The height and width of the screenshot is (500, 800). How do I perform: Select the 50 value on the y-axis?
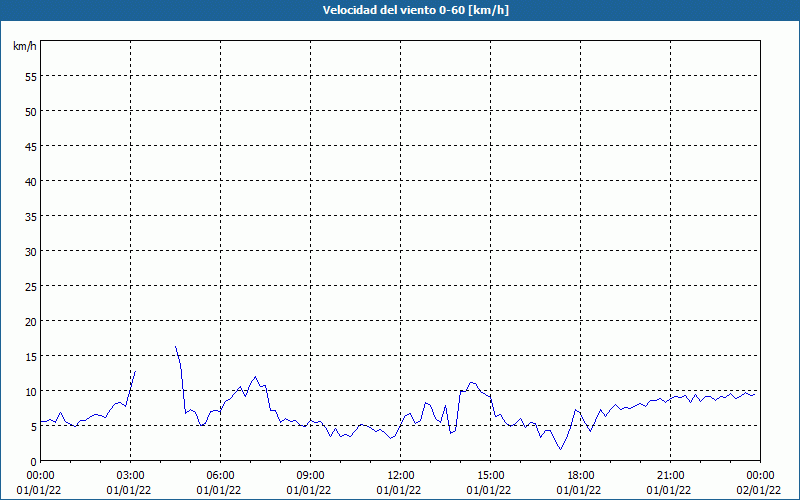[x=31, y=112]
